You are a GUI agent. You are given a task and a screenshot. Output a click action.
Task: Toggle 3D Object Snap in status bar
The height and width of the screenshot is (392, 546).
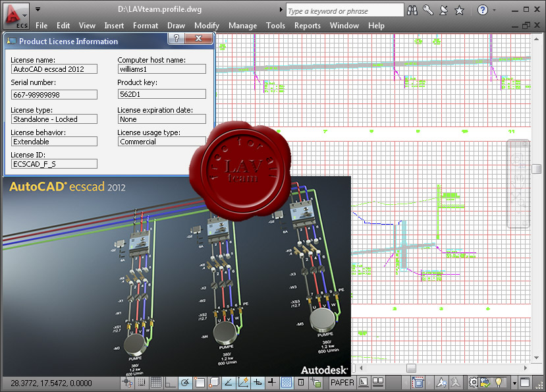click(214, 383)
